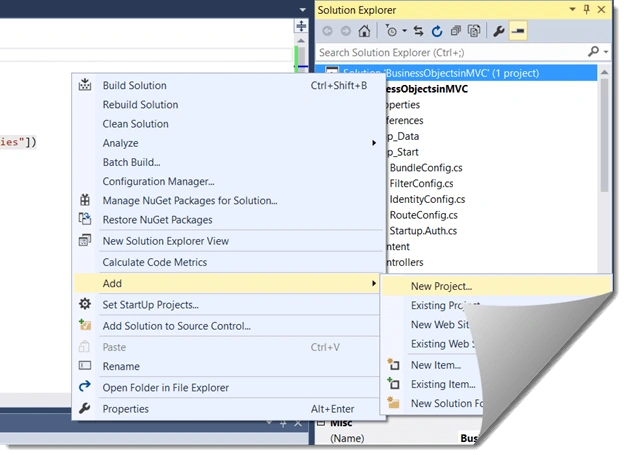Select FilterConfig.cs in the tree
The image size is (624, 455).
(421, 184)
